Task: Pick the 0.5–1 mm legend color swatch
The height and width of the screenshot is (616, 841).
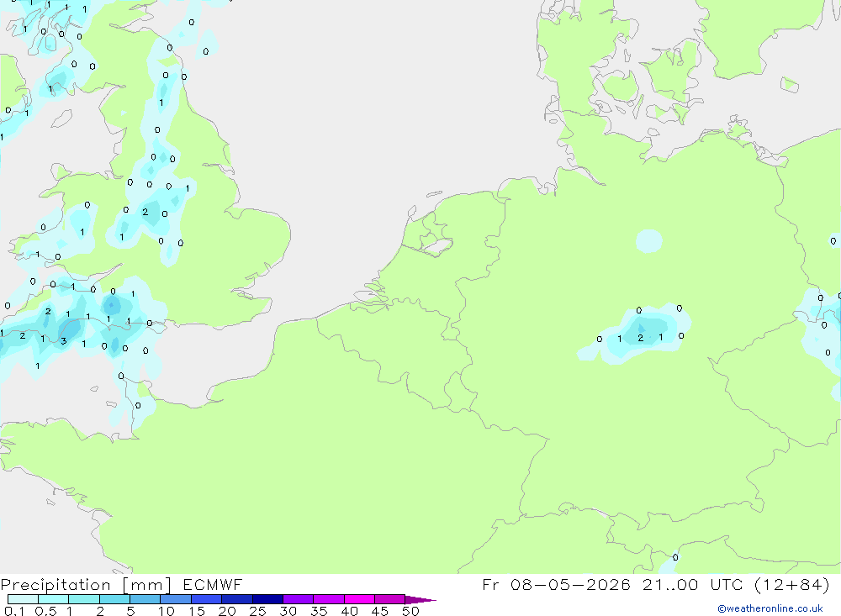Action: coord(54,599)
